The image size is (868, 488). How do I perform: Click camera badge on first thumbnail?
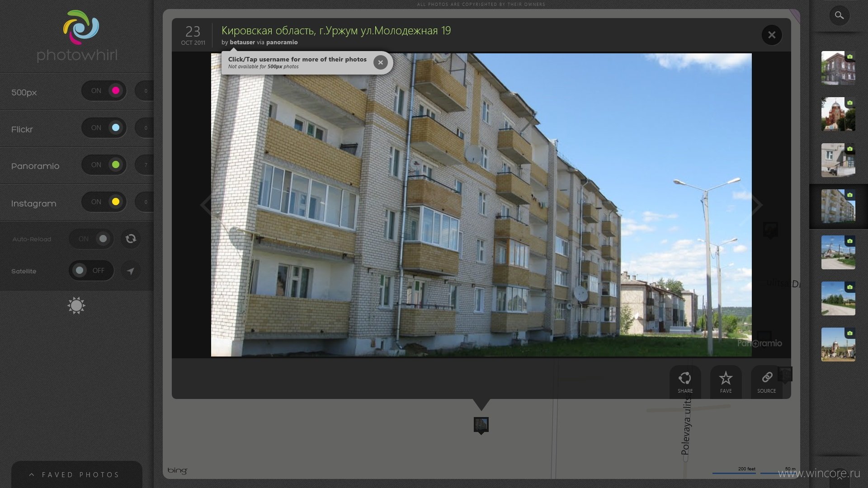tap(850, 57)
